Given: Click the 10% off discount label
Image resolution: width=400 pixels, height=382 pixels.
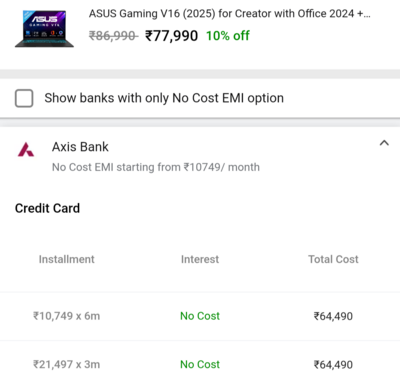Looking at the screenshot, I should pyautogui.click(x=228, y=36).
